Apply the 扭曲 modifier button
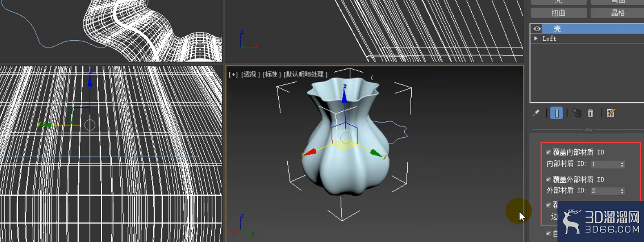 tap(559, 13)
